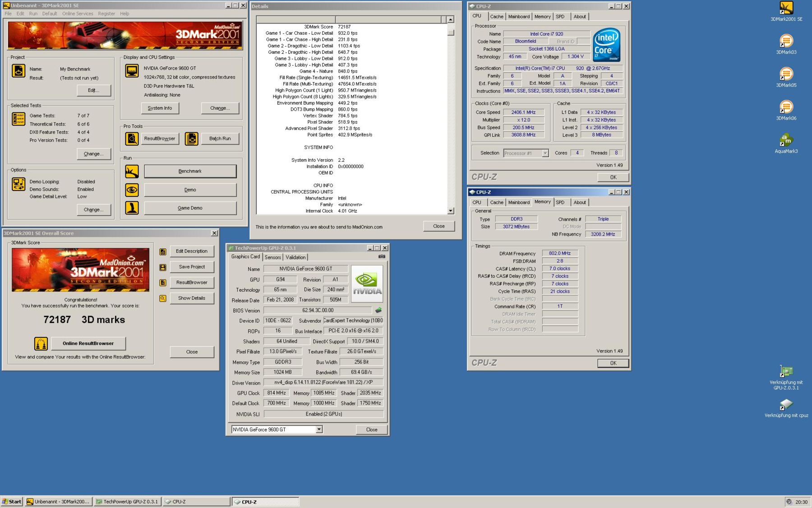
Task: Click the Details list scroll up arrow
Action: tap(450, 19)
